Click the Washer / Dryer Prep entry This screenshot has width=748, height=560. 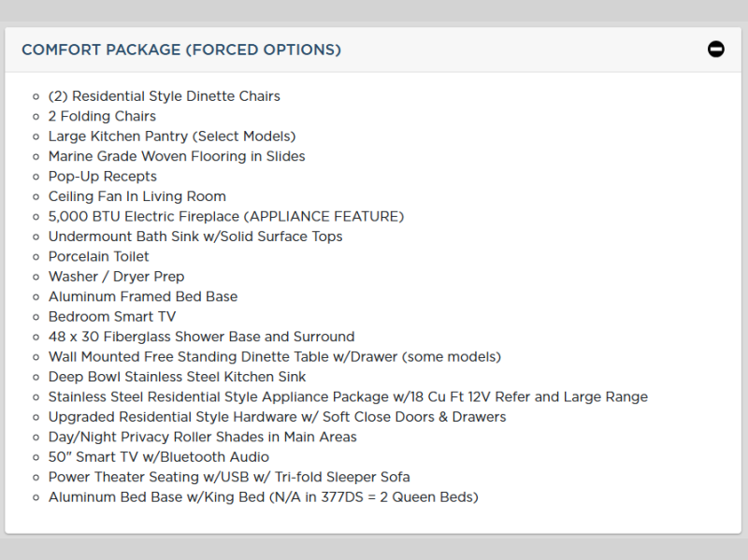click(117, 277)
